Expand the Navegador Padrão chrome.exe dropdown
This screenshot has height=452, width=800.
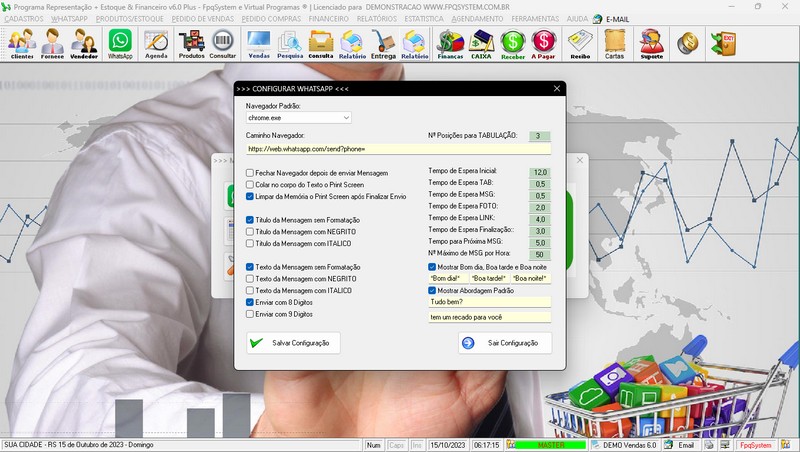pyautogui.click(x=346, y=118)
